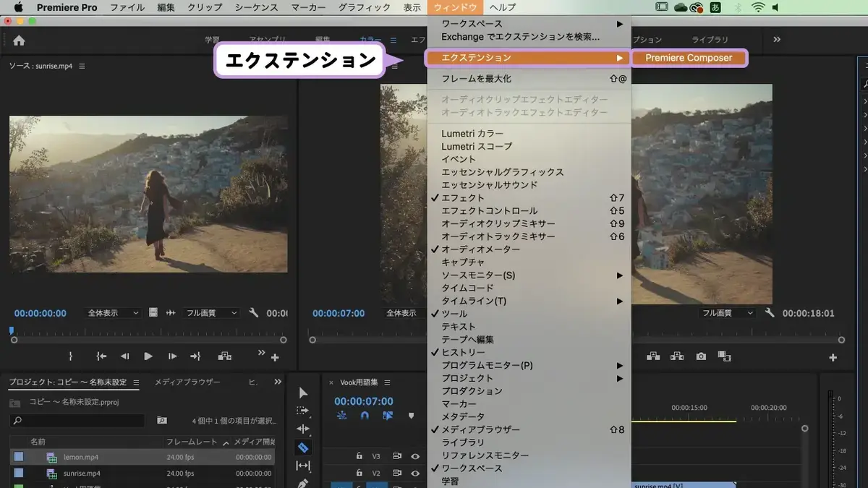Screen dimensions: 868x488
Task: Toggle the V3 track lock
Action: tap(359, 456)
